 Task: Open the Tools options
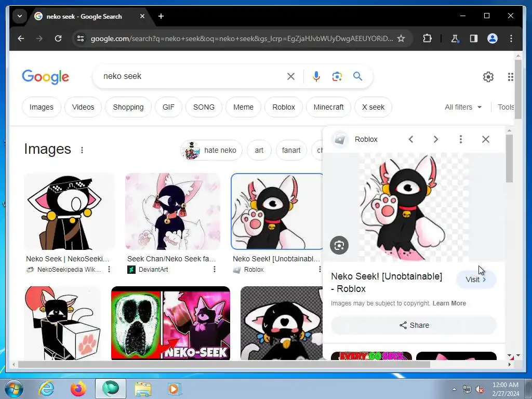click(506, 107)
